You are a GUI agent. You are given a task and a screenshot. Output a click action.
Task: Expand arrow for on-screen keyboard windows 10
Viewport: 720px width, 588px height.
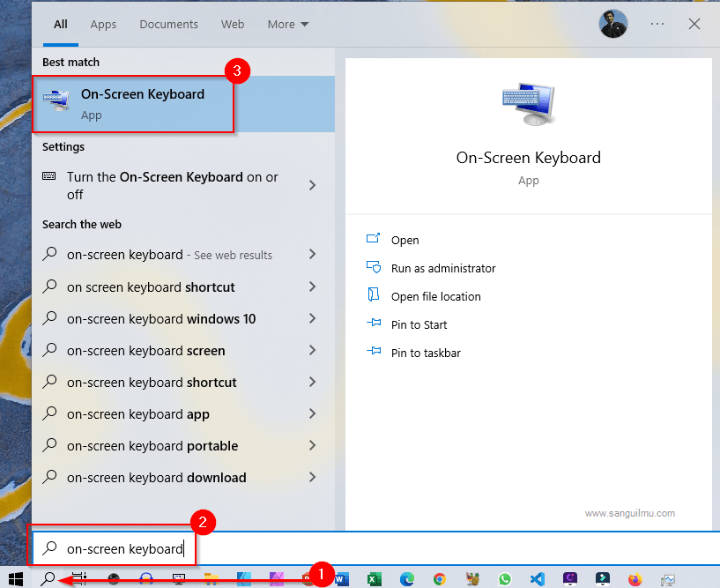click(313, 318)
